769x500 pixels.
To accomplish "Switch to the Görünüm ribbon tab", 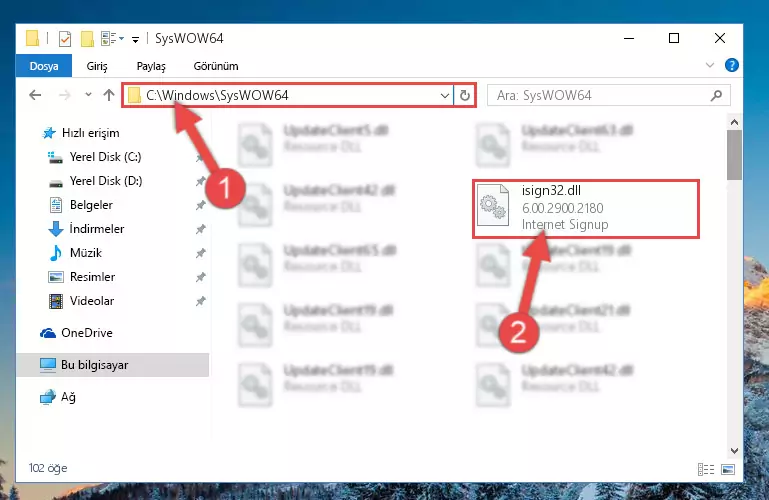I will 216,66.
